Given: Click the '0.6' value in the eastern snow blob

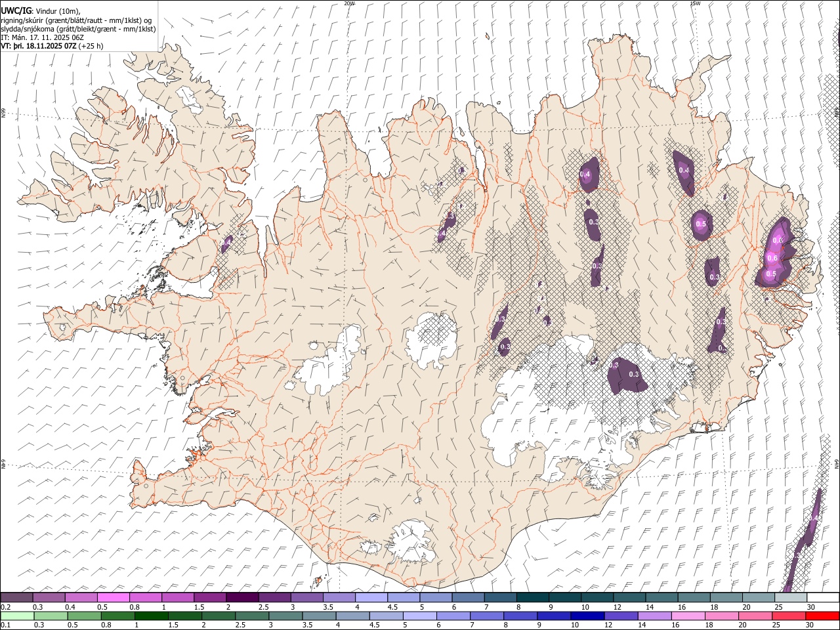Looking at the screenshot, I should pos(772,258).
